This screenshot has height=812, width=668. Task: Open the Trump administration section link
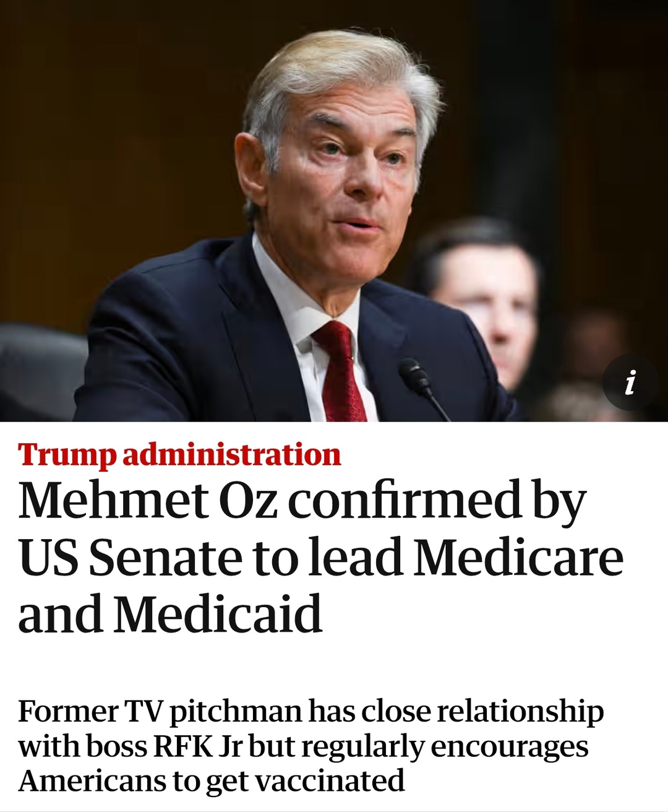[x=179, y=454]
